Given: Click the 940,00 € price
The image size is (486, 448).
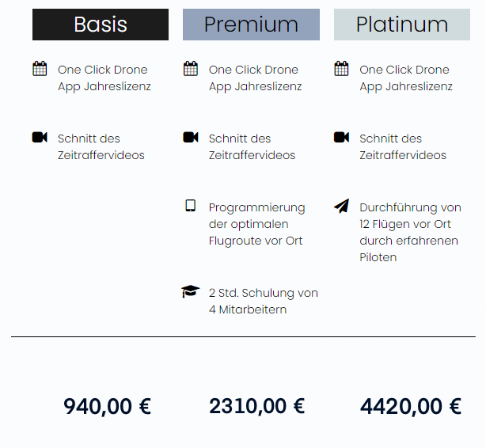Looking at the screenshot, I should [x=107, y=407].
